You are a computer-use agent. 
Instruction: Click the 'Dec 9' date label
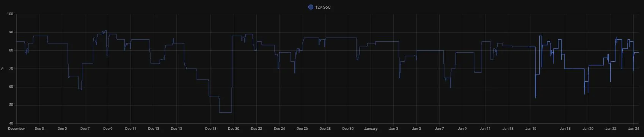[x=108, y=129]
